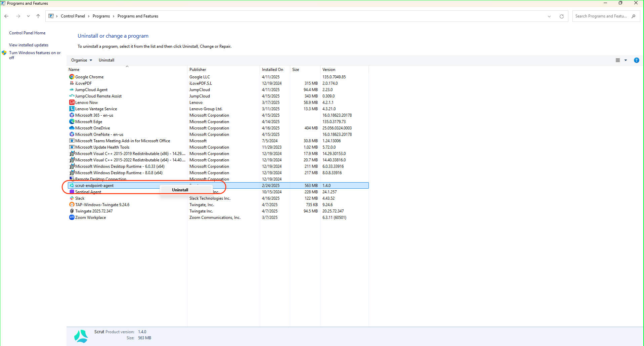Open Control Panel Home link
Screen dimensions: 644x346
[27, 33]
